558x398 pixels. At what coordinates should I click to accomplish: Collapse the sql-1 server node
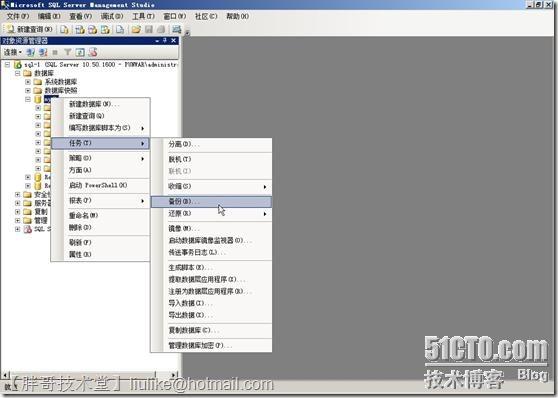click(x=7, y=64)
